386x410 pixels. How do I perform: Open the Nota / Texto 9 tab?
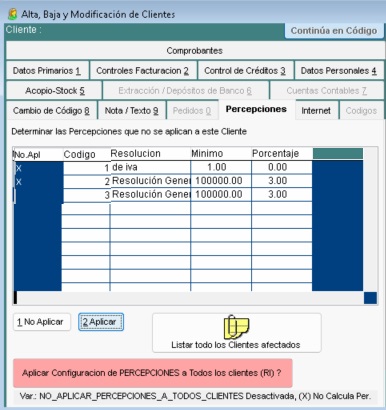132,110
